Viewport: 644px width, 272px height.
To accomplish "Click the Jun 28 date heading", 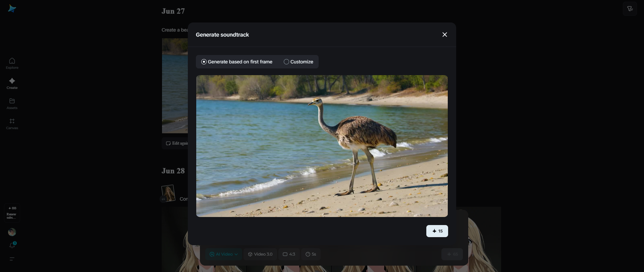I will (173, 171).
